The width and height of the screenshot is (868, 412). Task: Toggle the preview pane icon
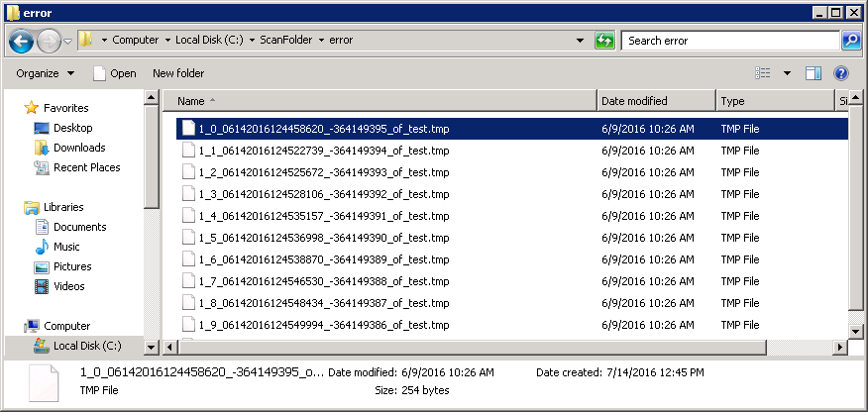click(814, 73)
